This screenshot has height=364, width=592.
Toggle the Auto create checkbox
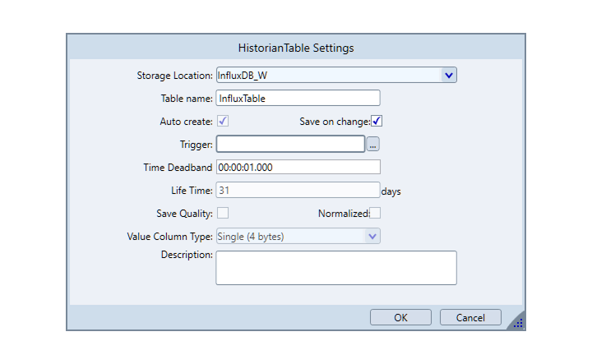click(x=223, y=121)
